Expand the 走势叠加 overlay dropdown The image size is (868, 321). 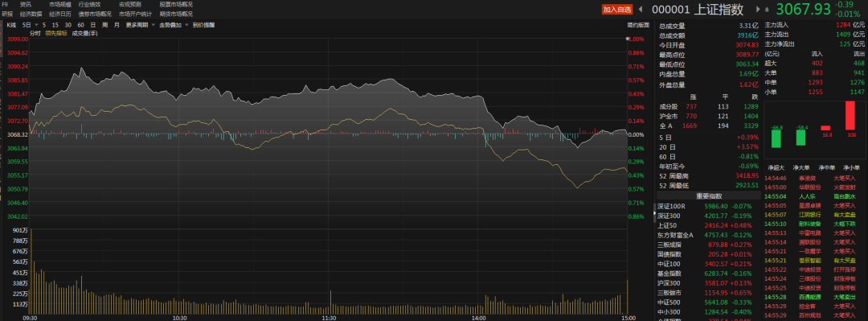(186, 25)
